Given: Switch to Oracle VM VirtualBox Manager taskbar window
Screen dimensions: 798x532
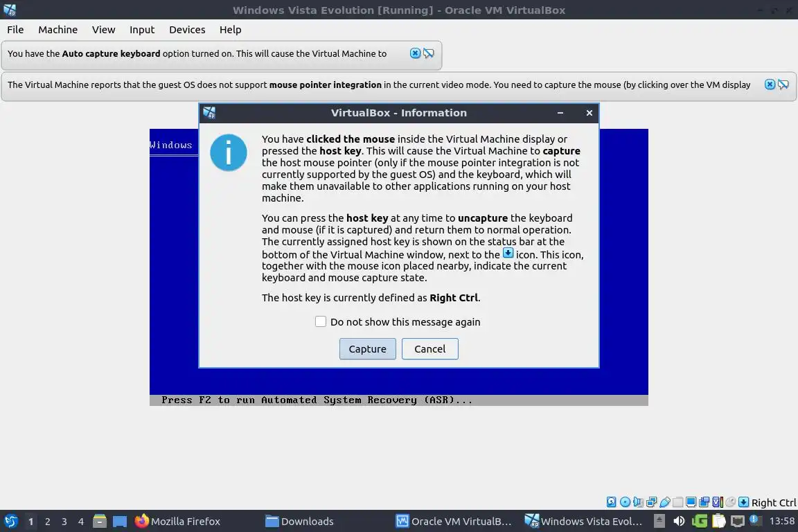Looking at the screenshot, I should (454, 521).
